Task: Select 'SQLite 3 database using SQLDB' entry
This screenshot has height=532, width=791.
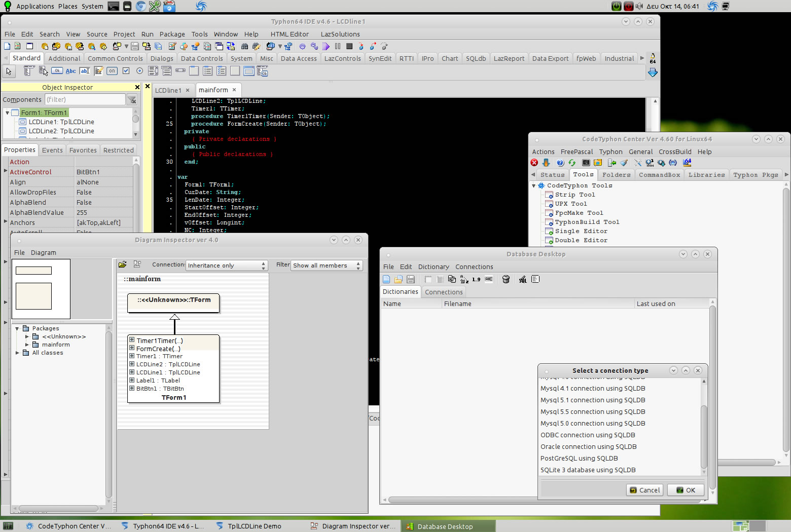Action: click(588, 470)
